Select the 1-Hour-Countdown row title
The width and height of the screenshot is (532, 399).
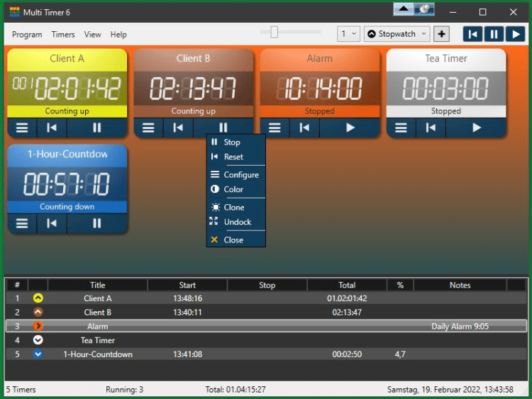click(x=98, y=354)
